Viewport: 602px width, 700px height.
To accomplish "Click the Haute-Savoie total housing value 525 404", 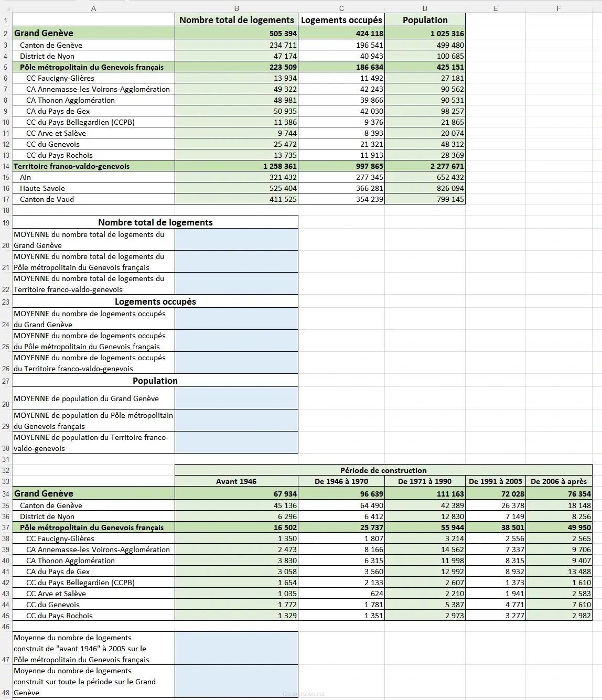I will 236,188.
